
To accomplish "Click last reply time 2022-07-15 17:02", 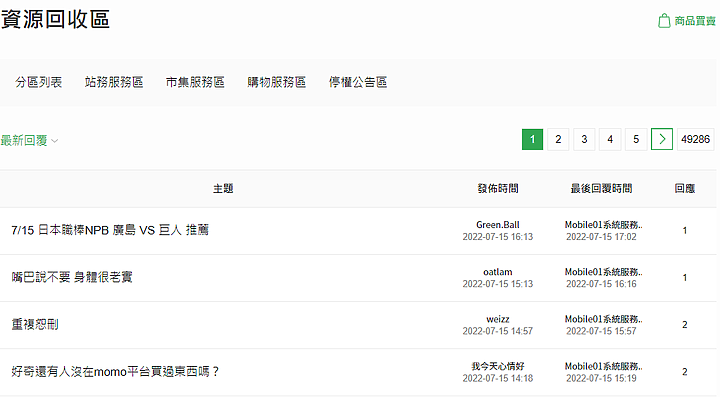I will (601, 237).
